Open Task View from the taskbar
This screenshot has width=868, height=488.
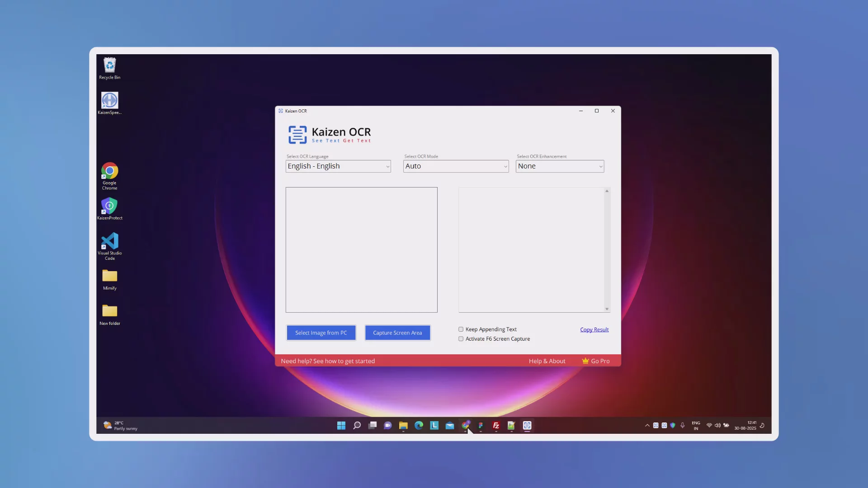tap(373, 426)
